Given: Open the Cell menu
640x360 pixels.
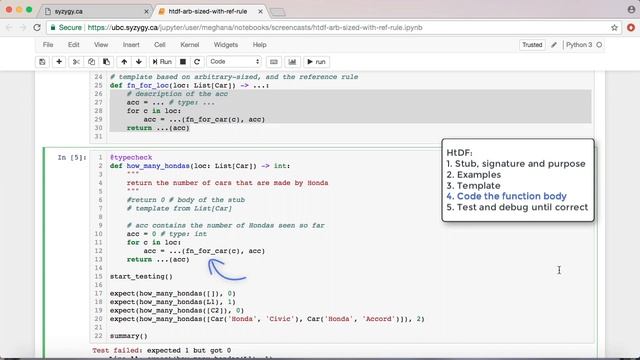Looking at the screenshot, I should point(160,45).
